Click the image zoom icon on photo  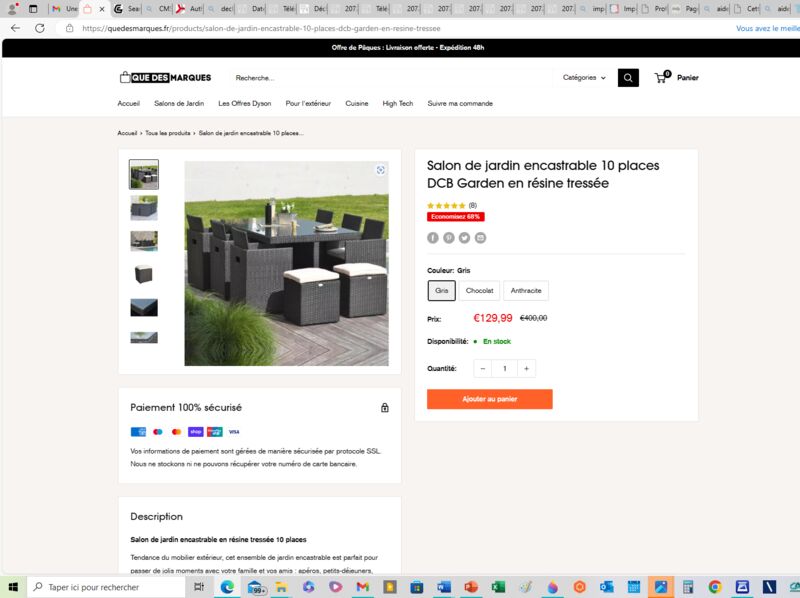(x=381, y=170)
